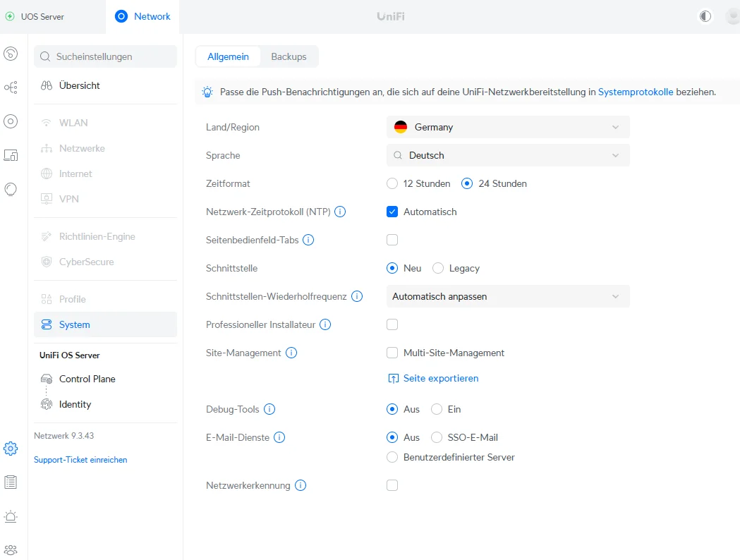The height and width of the screenshot is (560, 740).
Task: Click Support-Ticket einreichen link
Action: pyautogui.click(x=80, y=460)
